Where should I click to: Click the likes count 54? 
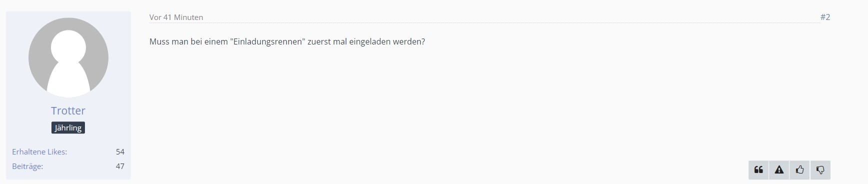coord(120,151)
